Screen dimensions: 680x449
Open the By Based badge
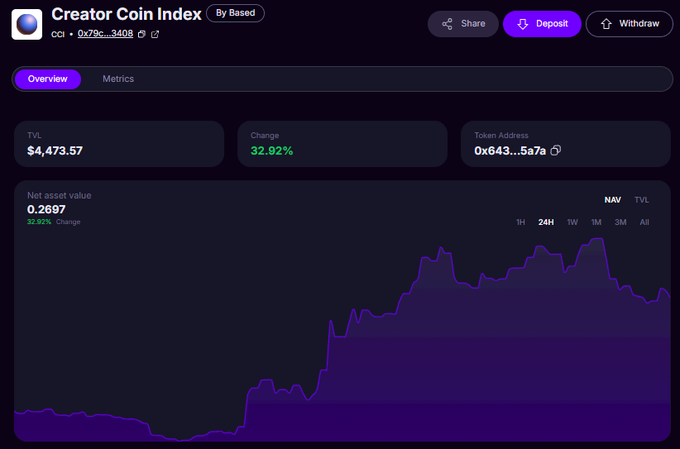point(235,14)
